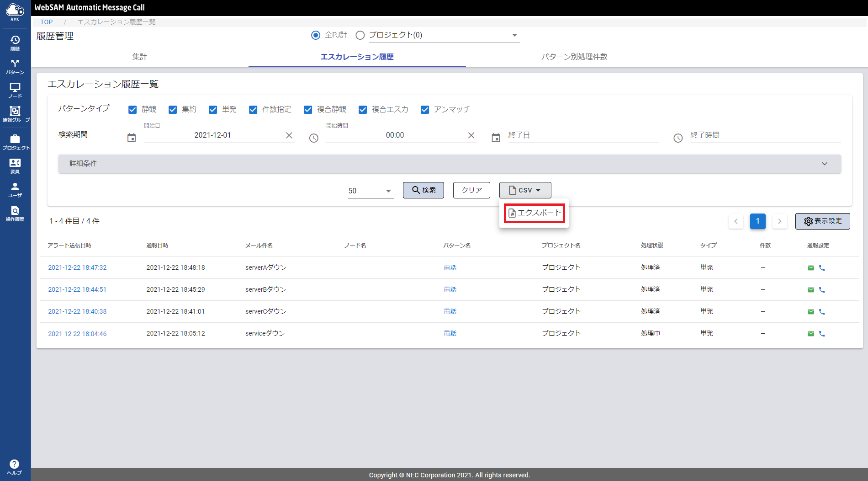Image resolution: width=868 pixels, height=481 pixels.
Task: Open 通報グループ from the sidebar
Action: 15,114
